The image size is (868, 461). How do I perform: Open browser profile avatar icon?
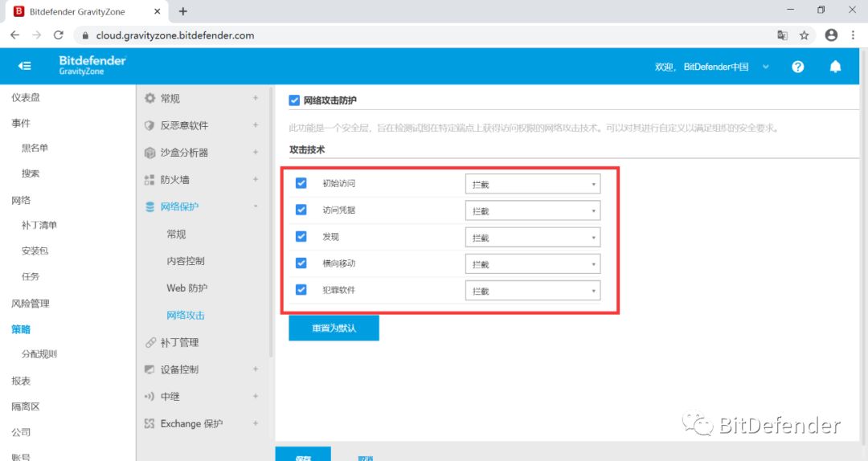[831, 35]
